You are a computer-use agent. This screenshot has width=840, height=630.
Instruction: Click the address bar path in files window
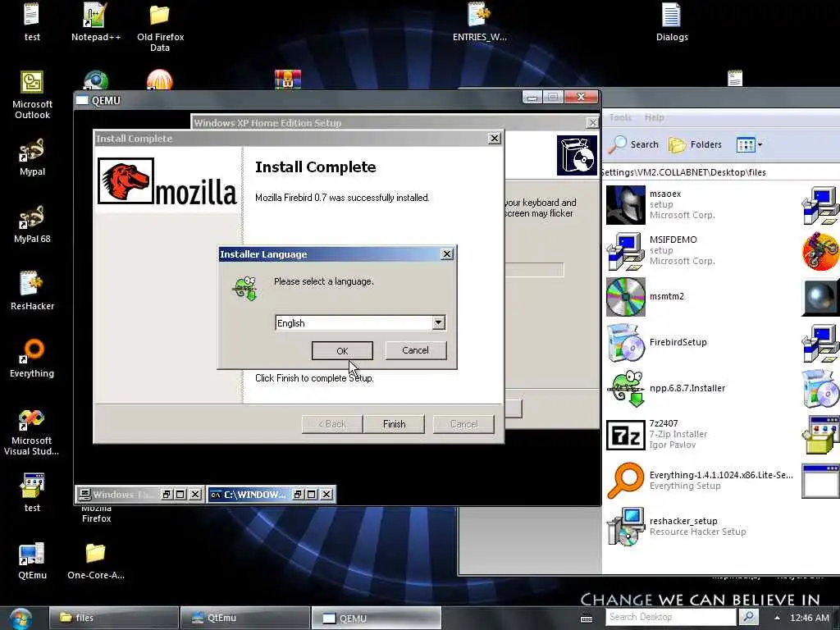[720, 172]
